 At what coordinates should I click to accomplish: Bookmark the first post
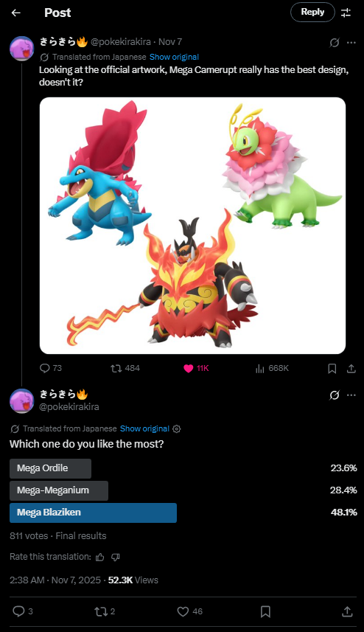[x=332, y=369]
